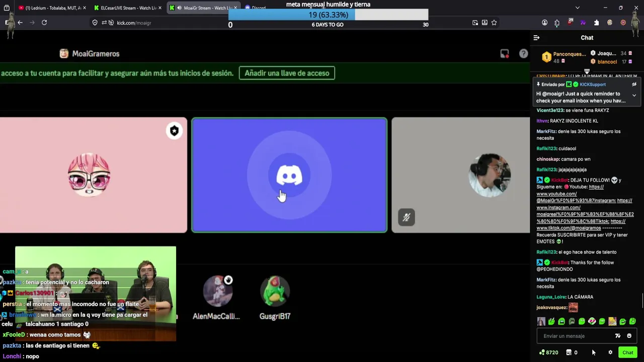Open the 7TV emote menu
Image resolution: width=644 pixels, height=362 pixels.
coord(618,336)
